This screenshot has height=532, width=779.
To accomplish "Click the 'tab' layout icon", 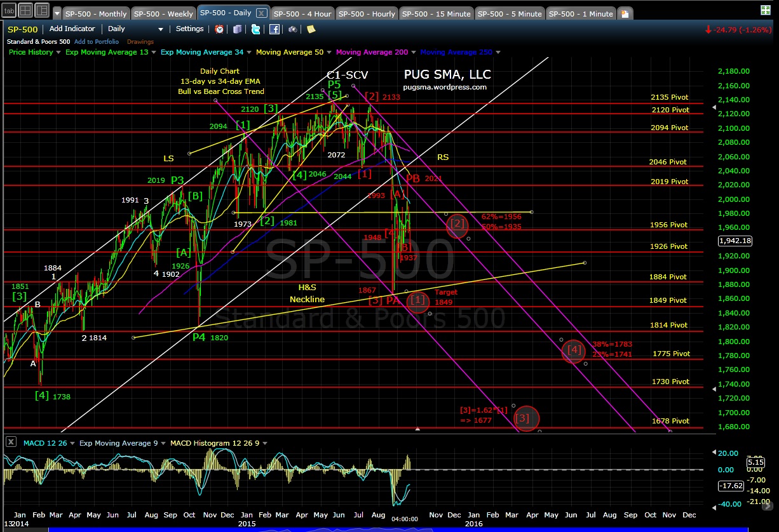I will (8, 10).
